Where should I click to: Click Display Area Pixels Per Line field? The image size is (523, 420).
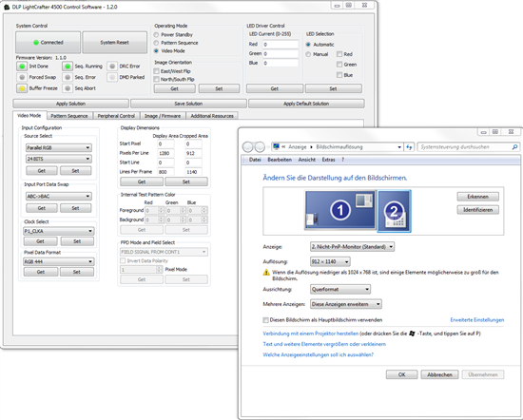[x=165, y=153]
